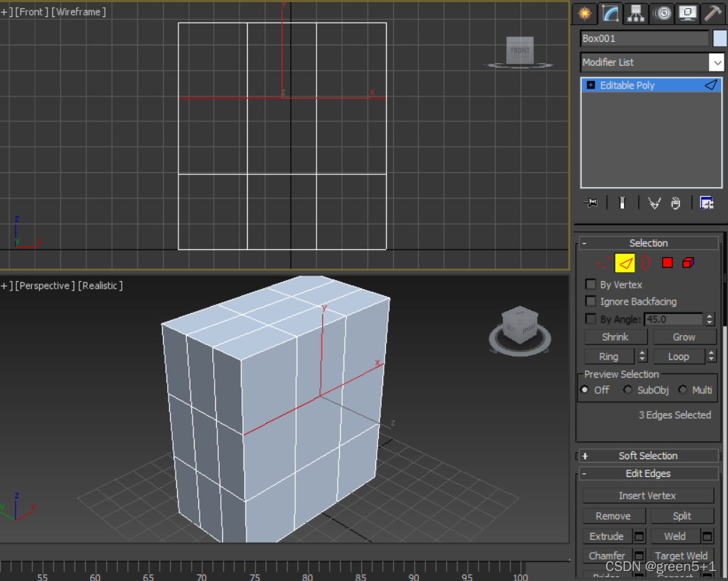This screenshot has height=581, width=728.
Task: Click the Weld button
Action: [675, 536]
